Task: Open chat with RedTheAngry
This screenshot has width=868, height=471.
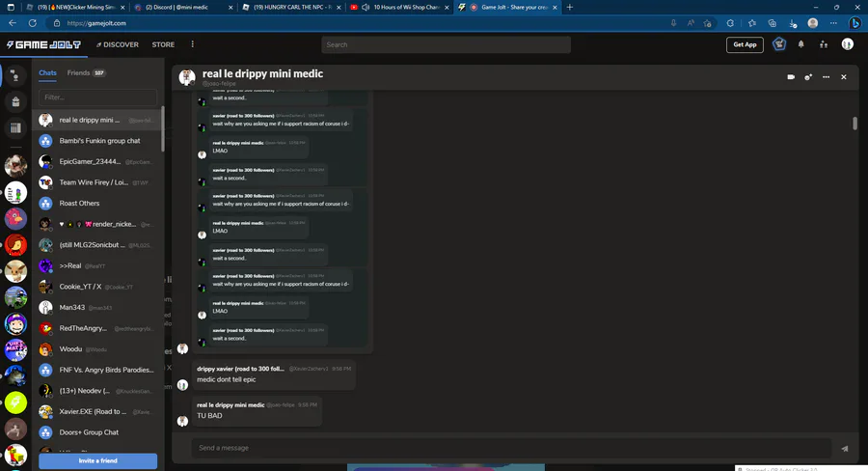Action: click(x=97, y=328)
